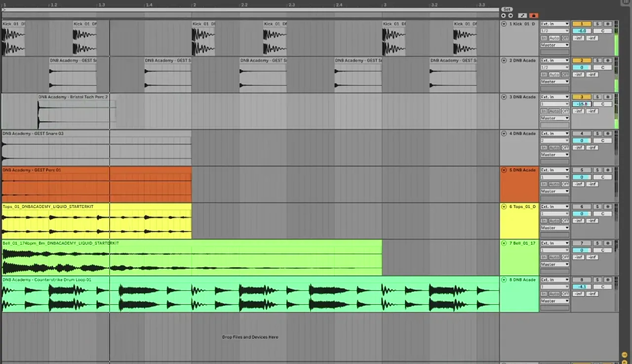This screenshot has height=364, width=632.
Task: Fold track 3 DNB Acade triangle
Action: coord(504,97)
